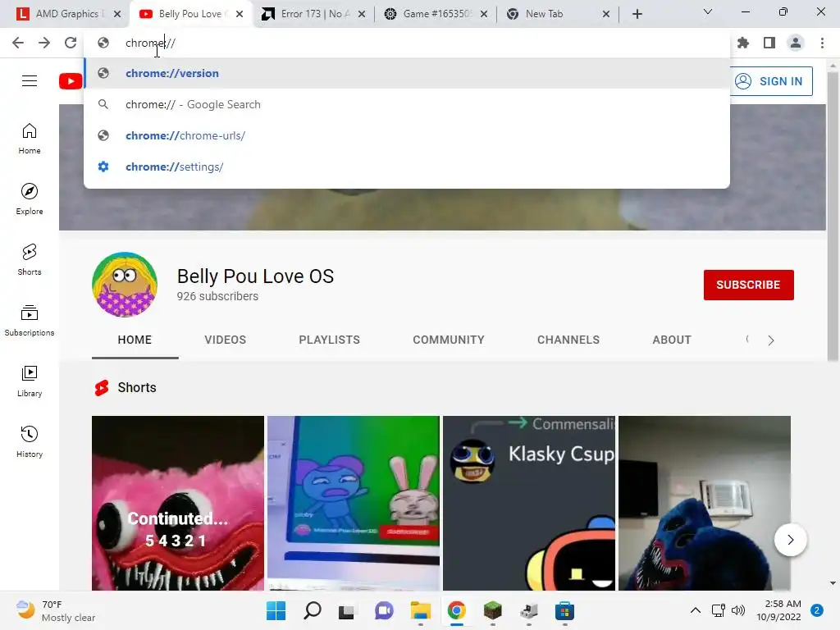The width and height of the screenshot is (840, 630).
Task: Open the Chrome profile avatar
Action: click(x=796, y=43)
